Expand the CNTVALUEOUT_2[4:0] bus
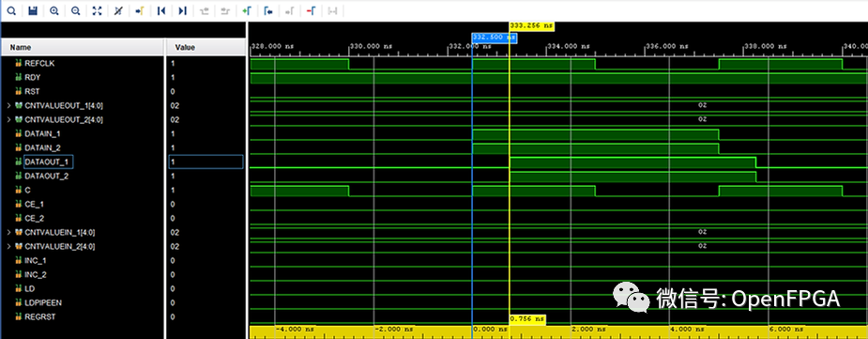Image resolution: width=868 pixels, height=339 pixels. (x=8, y=119)
